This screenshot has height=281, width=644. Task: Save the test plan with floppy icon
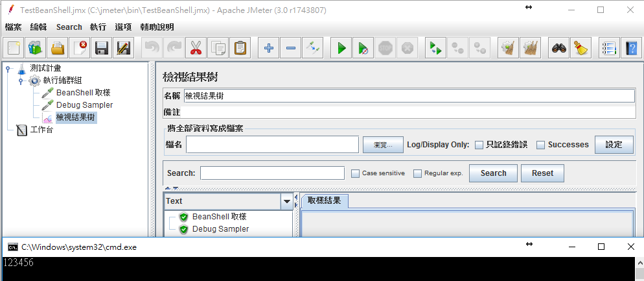(x=102, y=48)
